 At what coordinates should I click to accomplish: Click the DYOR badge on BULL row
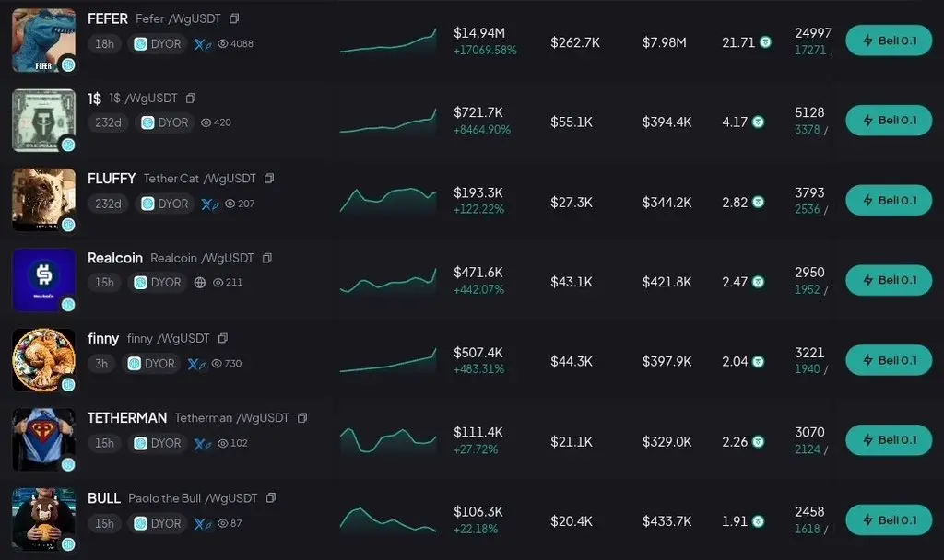(x=157, y=523)
